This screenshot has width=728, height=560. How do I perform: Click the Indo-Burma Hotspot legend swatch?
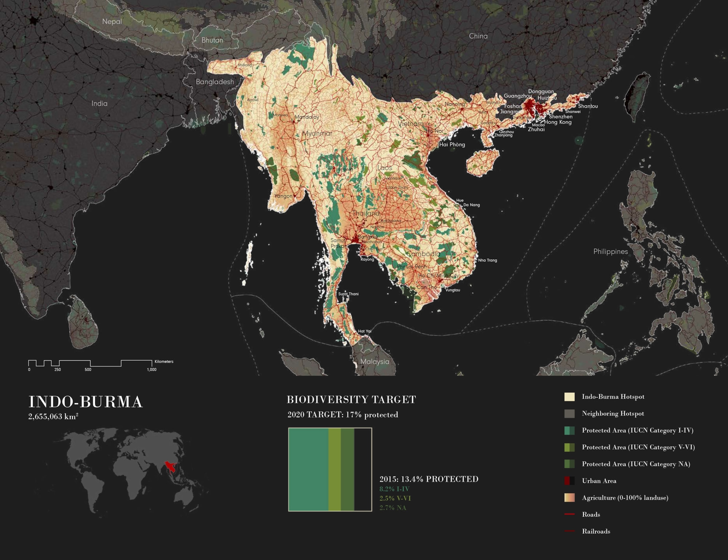pos(569,397)
